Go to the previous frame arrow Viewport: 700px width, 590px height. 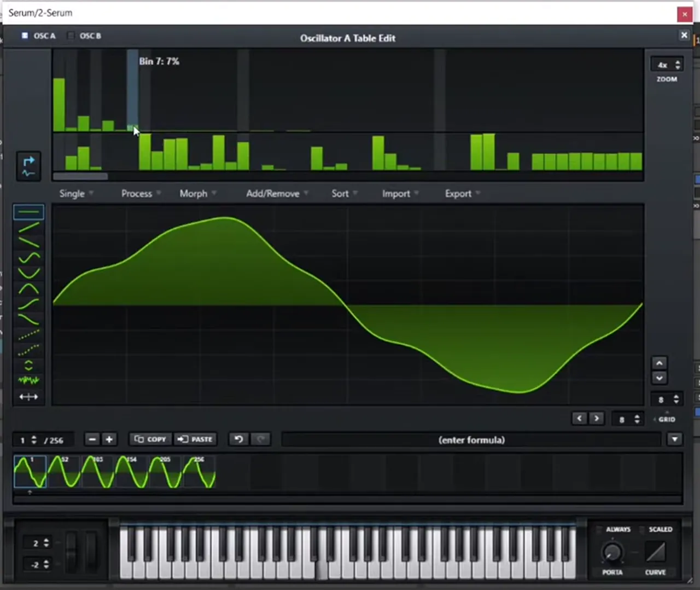click(579, 419)
